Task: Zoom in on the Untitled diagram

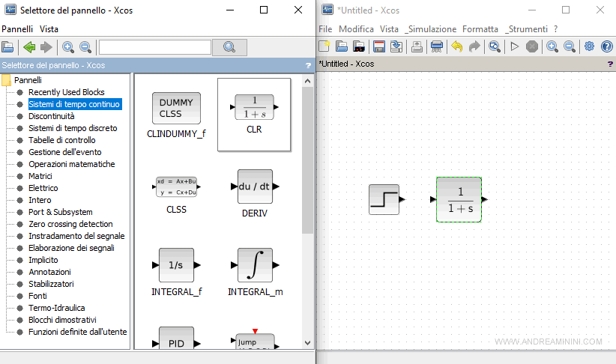Action: tap(552, 46)
